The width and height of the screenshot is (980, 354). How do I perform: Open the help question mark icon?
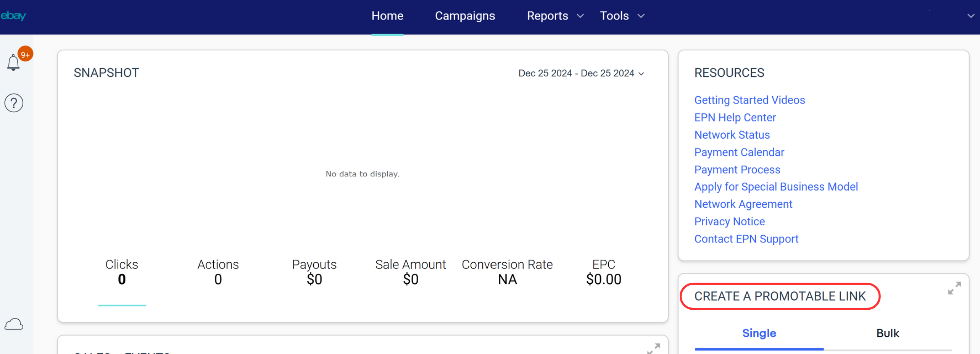point(14,103)
